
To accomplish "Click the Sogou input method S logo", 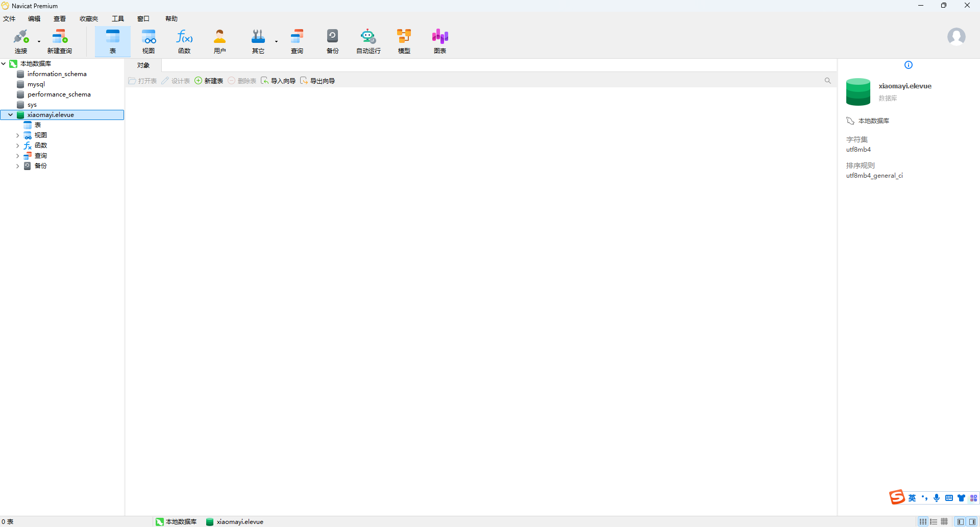I will pos(897,497).
